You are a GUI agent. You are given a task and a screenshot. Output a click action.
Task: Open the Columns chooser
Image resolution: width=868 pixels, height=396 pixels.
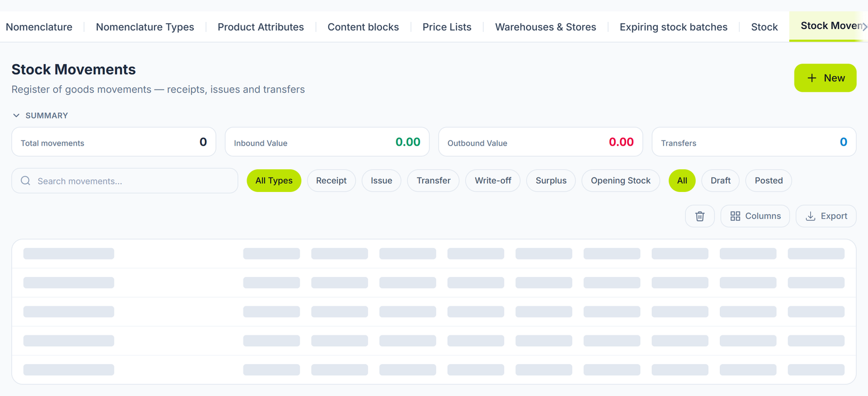[x=755, y=216]
